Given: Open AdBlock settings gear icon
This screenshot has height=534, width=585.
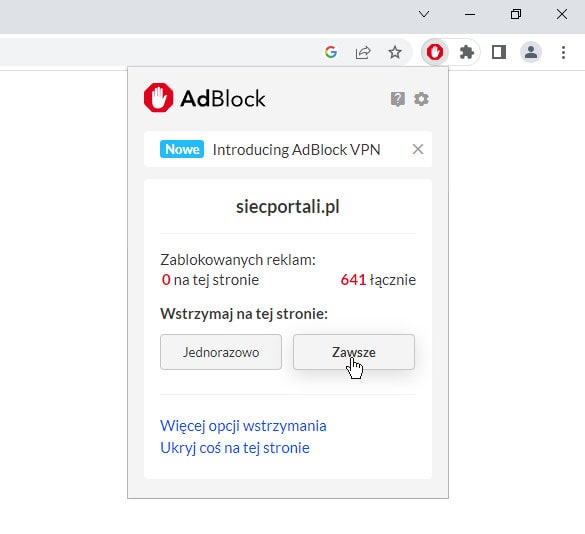Looking at the screenshot, I should [421, 99].
